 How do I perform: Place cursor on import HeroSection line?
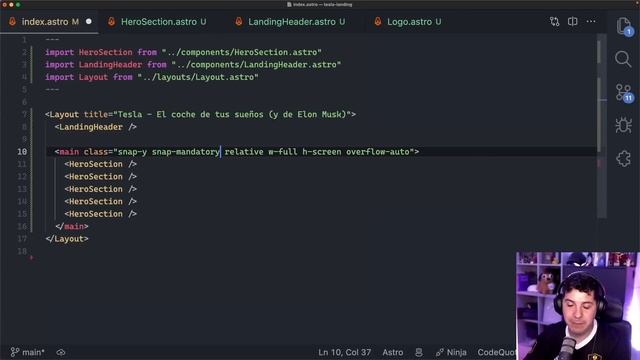tap(183, 52)
